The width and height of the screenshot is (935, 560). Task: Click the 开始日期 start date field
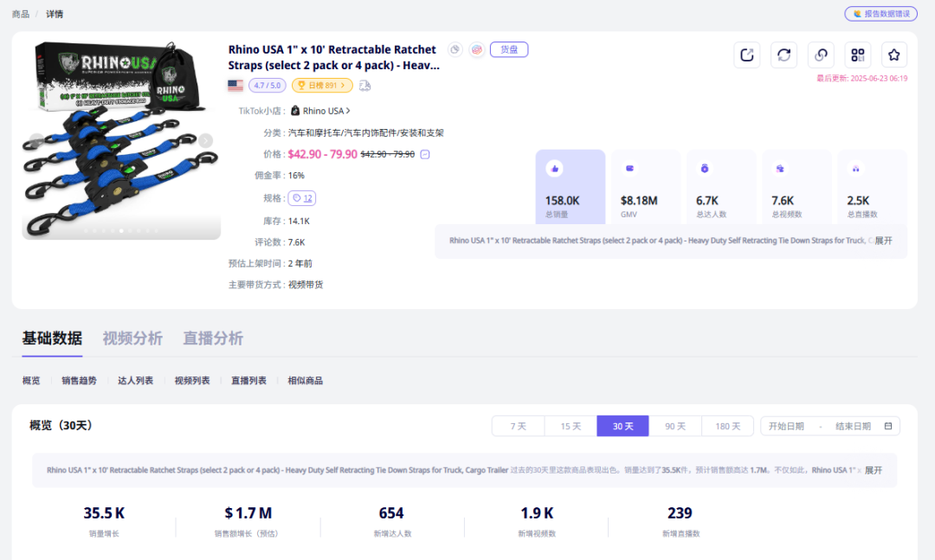[x=786, y=426]
